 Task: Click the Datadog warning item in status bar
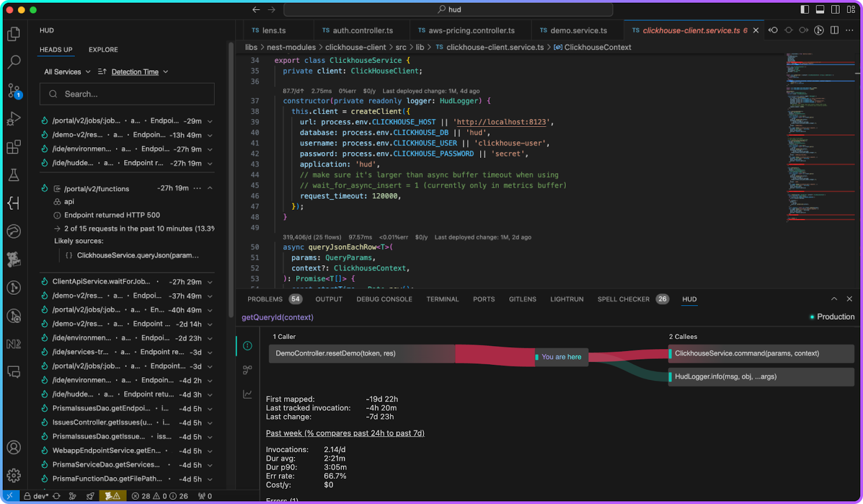coord(112,496)
